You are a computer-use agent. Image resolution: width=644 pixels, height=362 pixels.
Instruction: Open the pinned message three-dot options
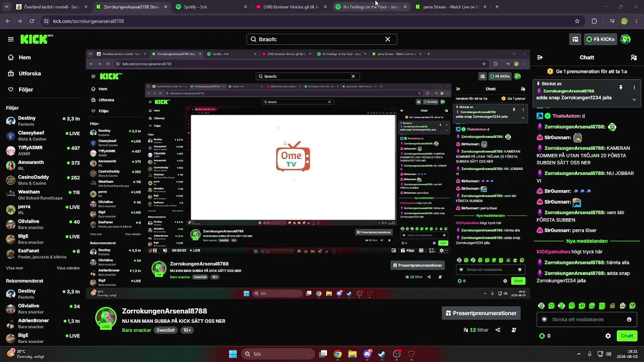(x=634, y=87)
